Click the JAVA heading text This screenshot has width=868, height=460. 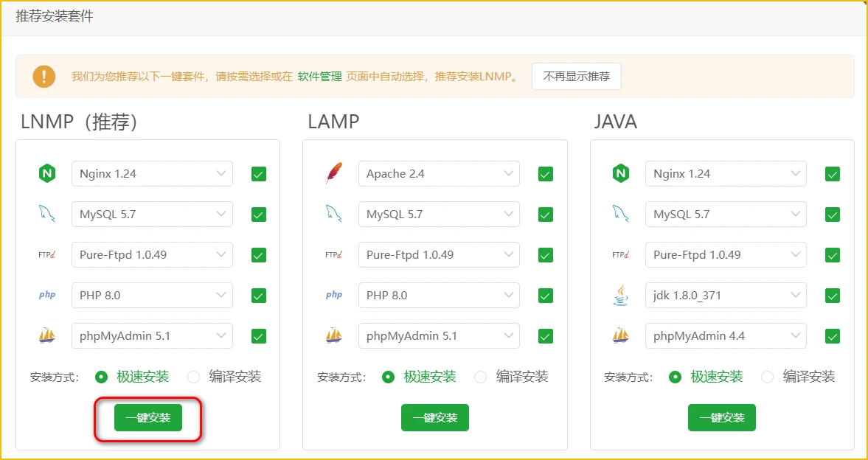click(x=616, y=122)
